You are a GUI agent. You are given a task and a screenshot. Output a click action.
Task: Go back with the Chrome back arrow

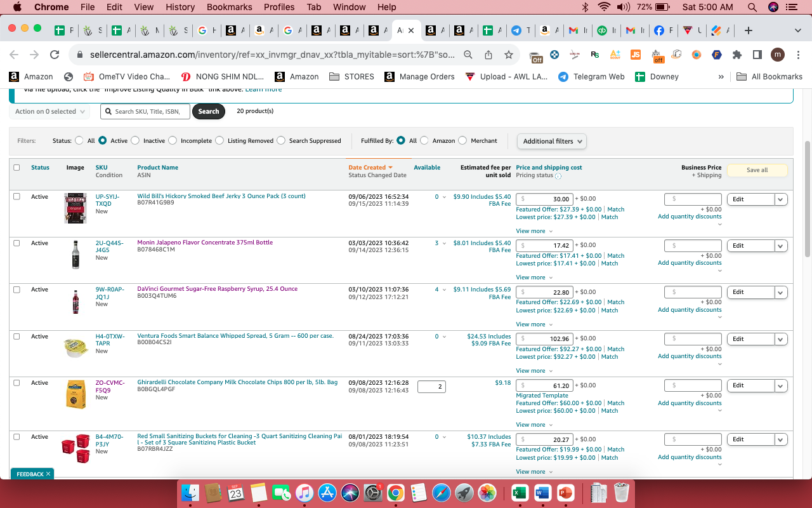point(14,55)
